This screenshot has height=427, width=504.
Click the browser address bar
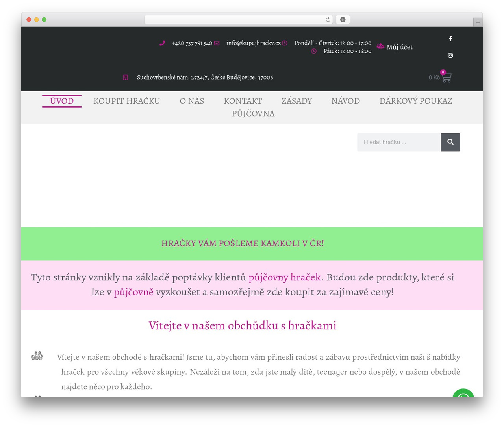pos(239,20)
